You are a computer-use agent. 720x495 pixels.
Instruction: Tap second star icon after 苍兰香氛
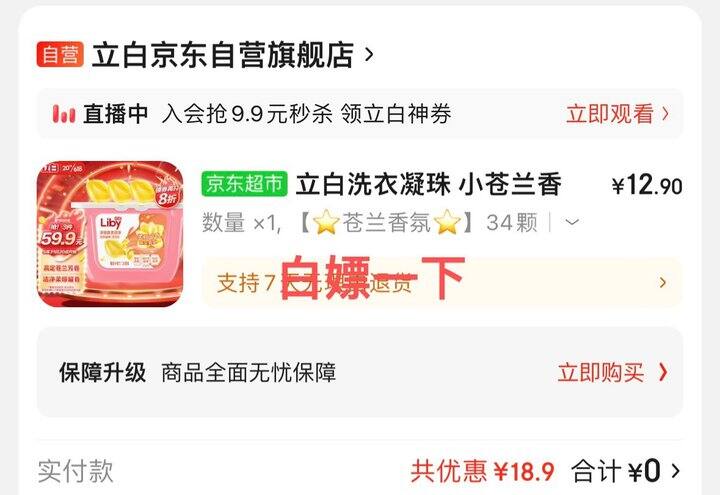coord(447,222)
